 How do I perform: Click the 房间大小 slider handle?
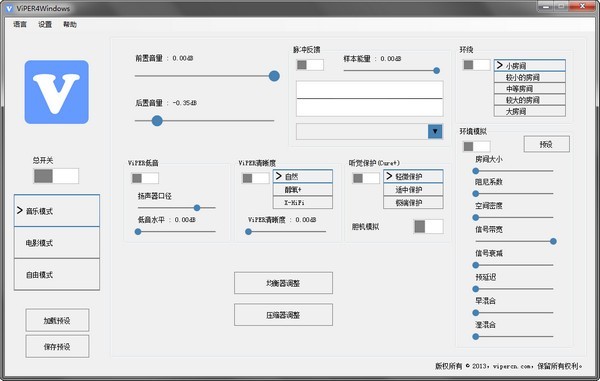click(476, 171)
